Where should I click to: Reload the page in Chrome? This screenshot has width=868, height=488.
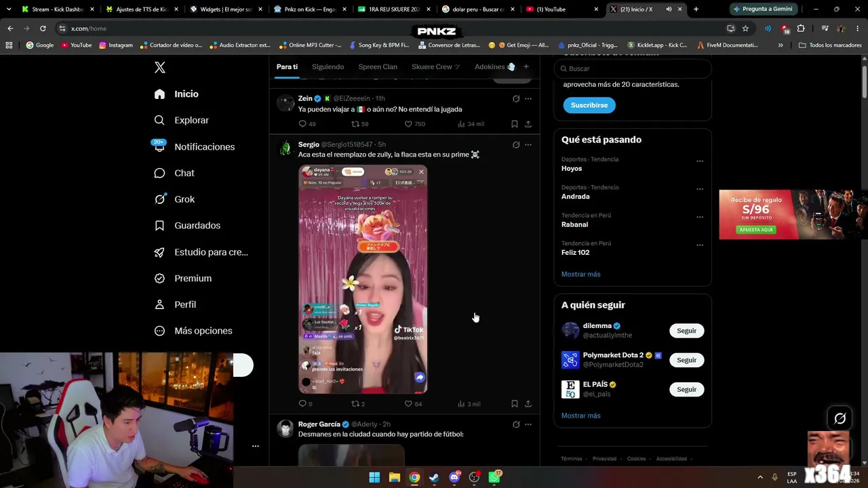click(x=43, y=28)
